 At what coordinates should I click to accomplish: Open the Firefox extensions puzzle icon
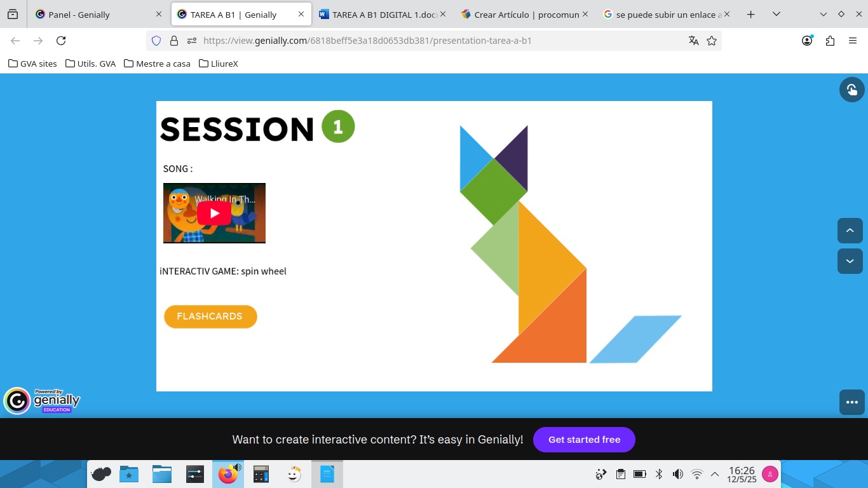pos(830,41)
